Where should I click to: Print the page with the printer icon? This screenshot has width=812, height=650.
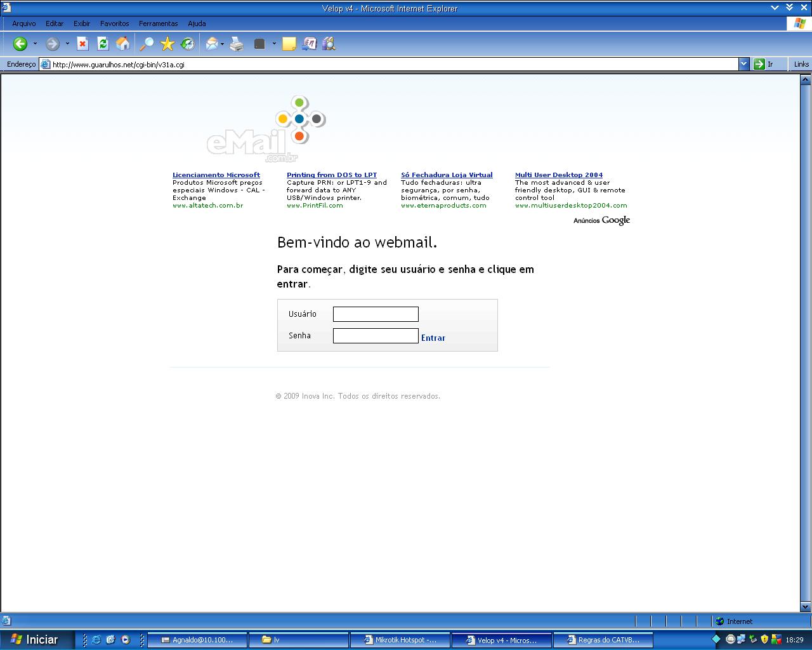tap(237, 44)
